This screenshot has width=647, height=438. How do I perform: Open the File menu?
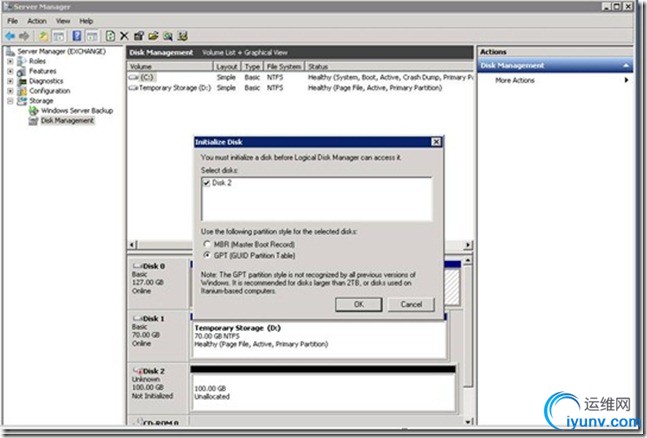(x=12, y=21)
